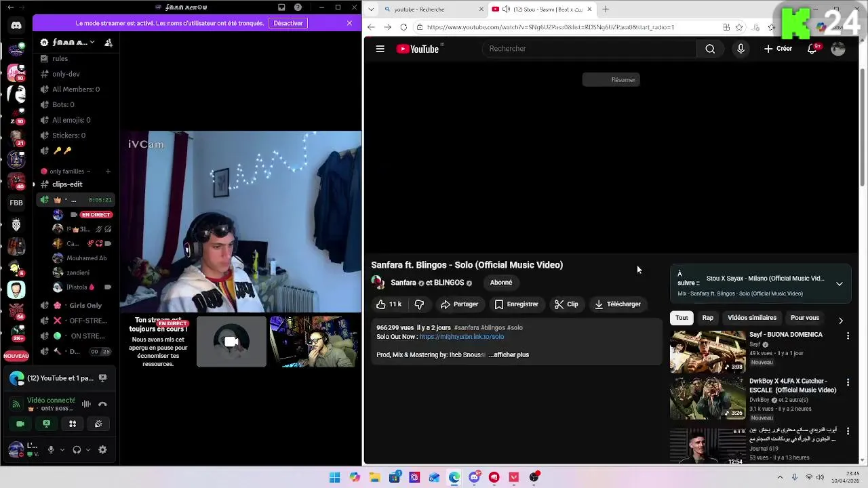The width and height of the screenshot is (868, 488).
Task: Disconnect from the voice call
Action: (102, 404)
